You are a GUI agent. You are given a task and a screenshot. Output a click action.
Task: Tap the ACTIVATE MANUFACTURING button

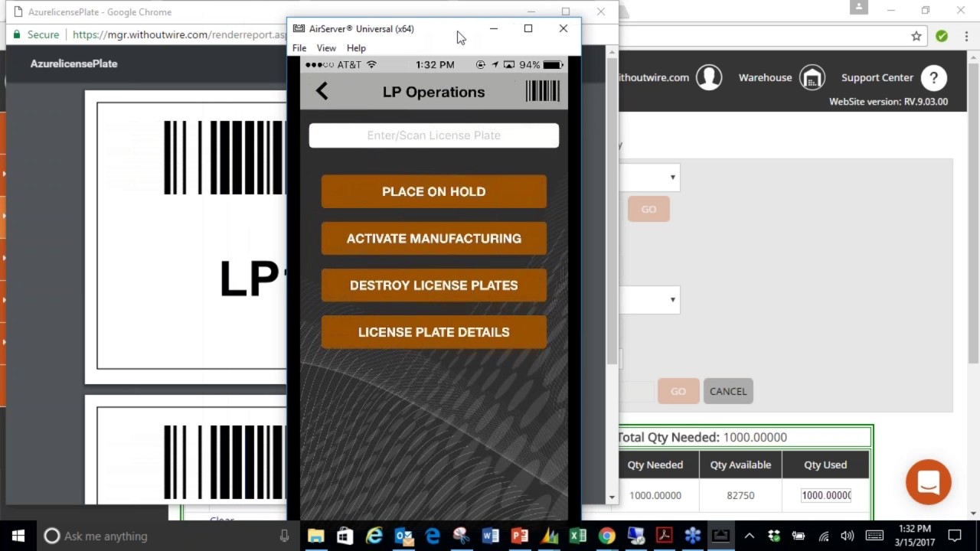(x=433, y=238)
